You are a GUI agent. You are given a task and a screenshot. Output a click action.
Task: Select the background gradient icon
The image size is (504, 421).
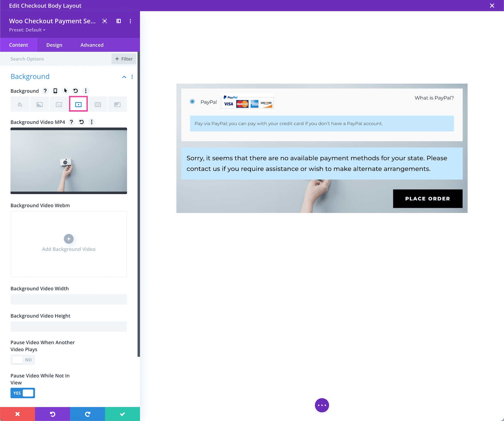click(x=39, y=104)
